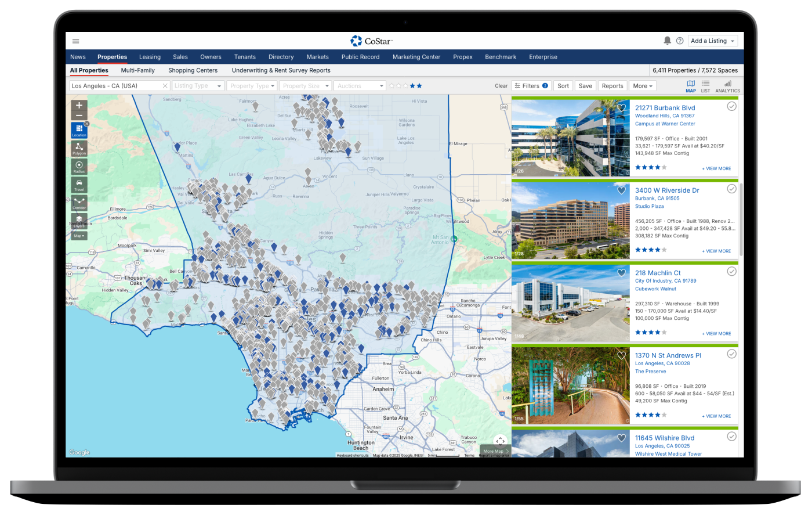Activate the Travel time search tool
This screenshot has height=519, width=812.
coord(79,185)
